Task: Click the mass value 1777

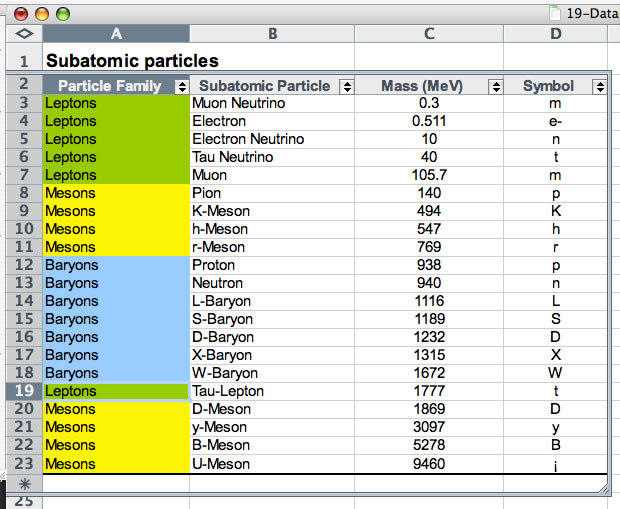Action: pyautogui.click(x=429, y=391)
